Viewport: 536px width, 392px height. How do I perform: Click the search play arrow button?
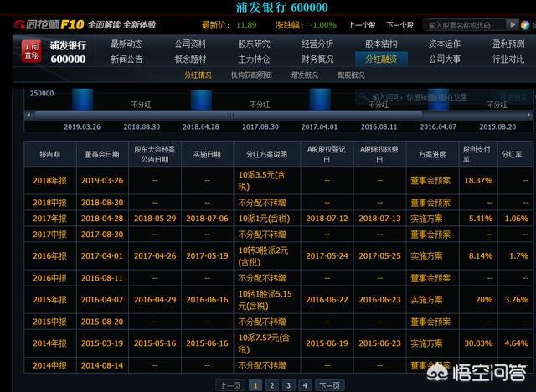(x=512, y=25)
